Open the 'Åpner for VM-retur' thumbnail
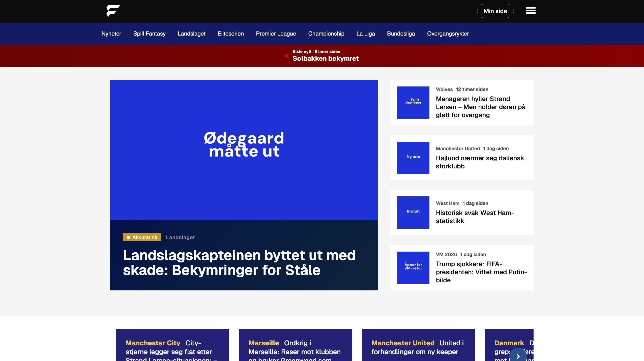Viewport: 644px width, 361px height. tap(413, 267)
